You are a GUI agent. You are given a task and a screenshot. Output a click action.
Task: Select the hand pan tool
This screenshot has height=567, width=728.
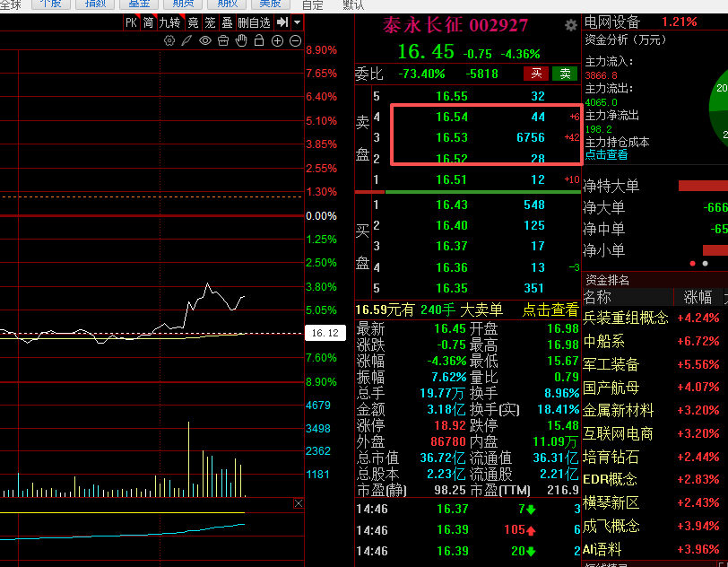[x=241, y=41]
